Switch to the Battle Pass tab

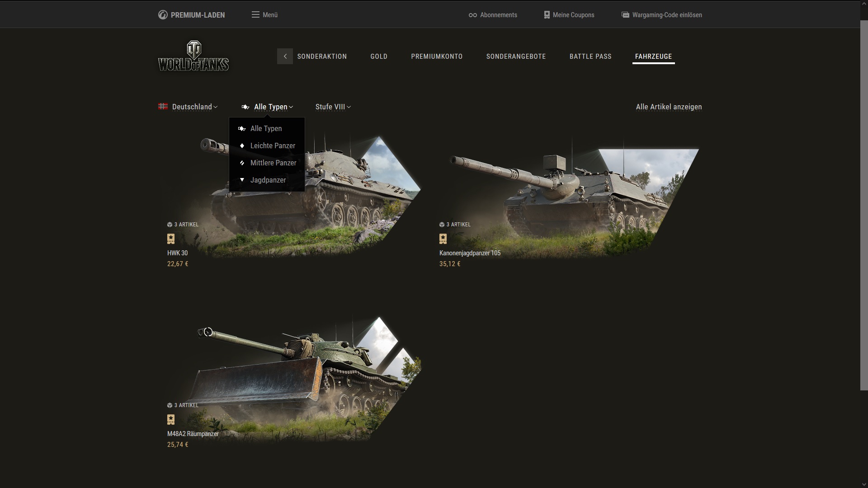pos(590,56)
